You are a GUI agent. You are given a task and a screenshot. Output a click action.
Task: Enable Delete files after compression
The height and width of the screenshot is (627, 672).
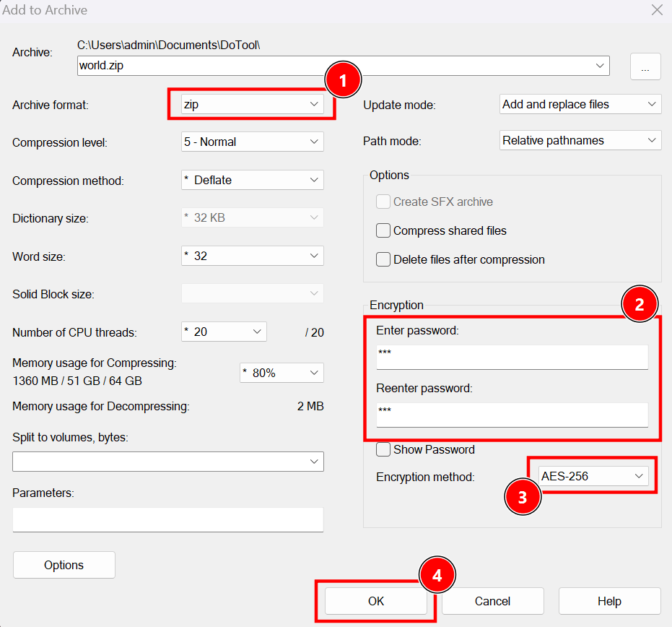click(383, 259)
